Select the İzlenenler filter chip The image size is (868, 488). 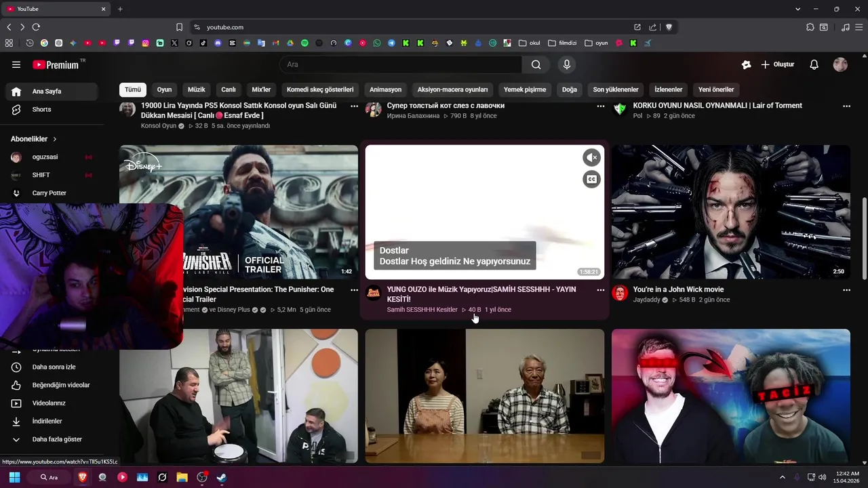[x=668, y=89]
